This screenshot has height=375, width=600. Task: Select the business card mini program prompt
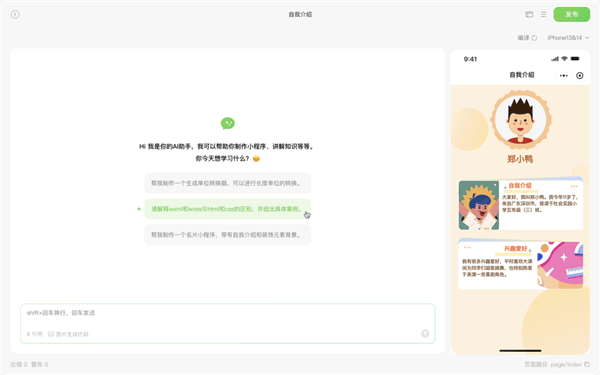pyautogui.click(x=228, y=235)
